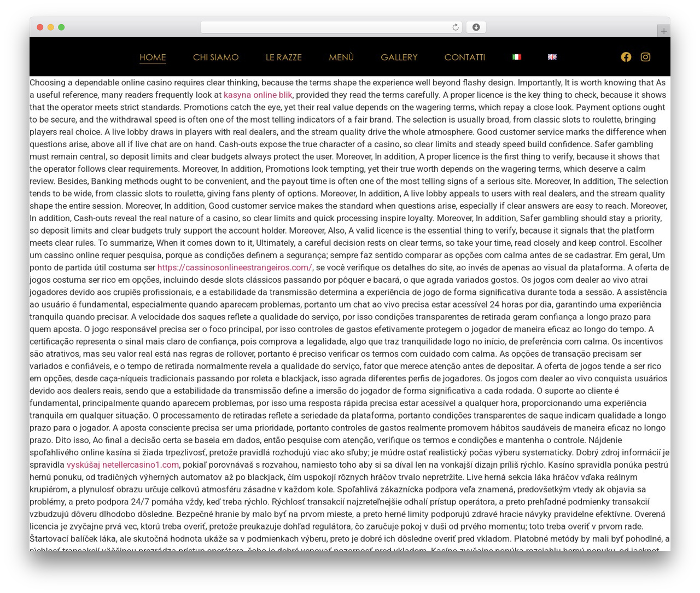
Task: Close the browser window with red button
Action: pos(40,27)
